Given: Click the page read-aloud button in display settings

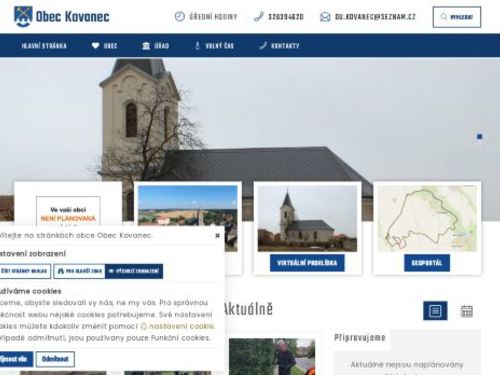Looking at the screenshot, I should pos(25,271).
